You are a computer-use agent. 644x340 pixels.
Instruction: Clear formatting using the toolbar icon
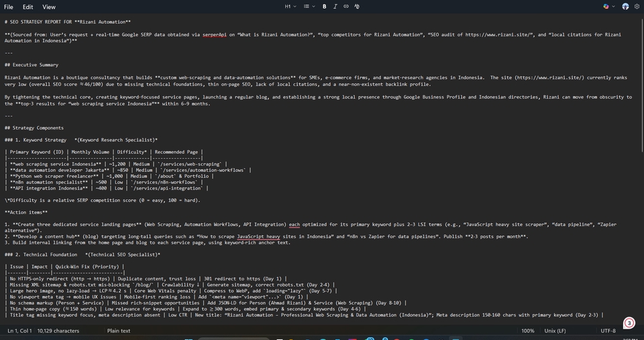point(356,7)
